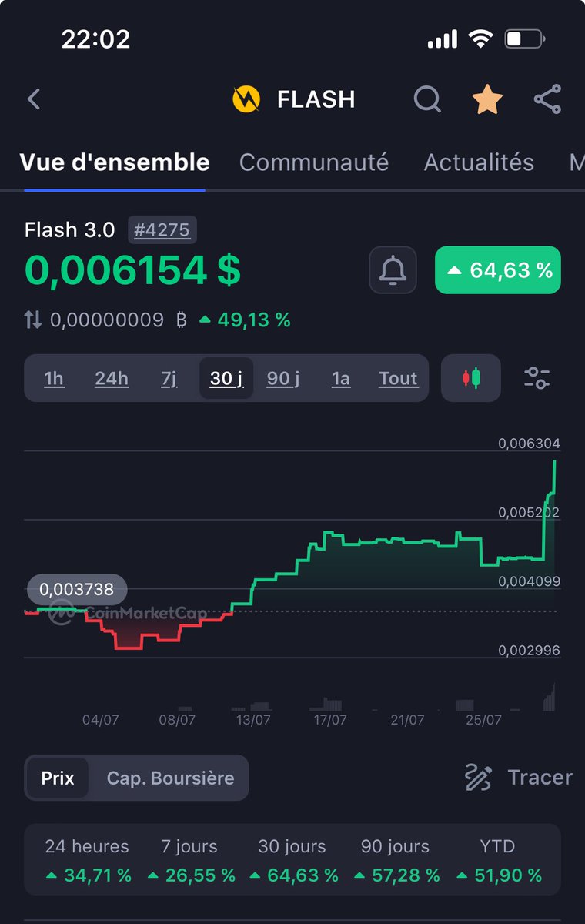Tap the 04/07 date label
Screen dimensions: 585x924
pos(100,720)
